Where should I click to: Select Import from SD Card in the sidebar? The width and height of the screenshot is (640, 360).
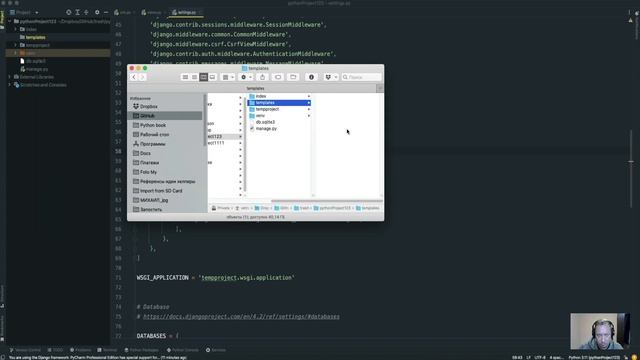pyautogui.click(x=165, y=191)
